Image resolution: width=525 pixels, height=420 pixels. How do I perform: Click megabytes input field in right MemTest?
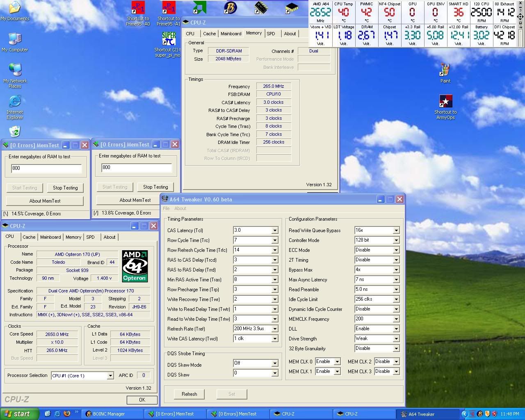[x=137, y=167]
